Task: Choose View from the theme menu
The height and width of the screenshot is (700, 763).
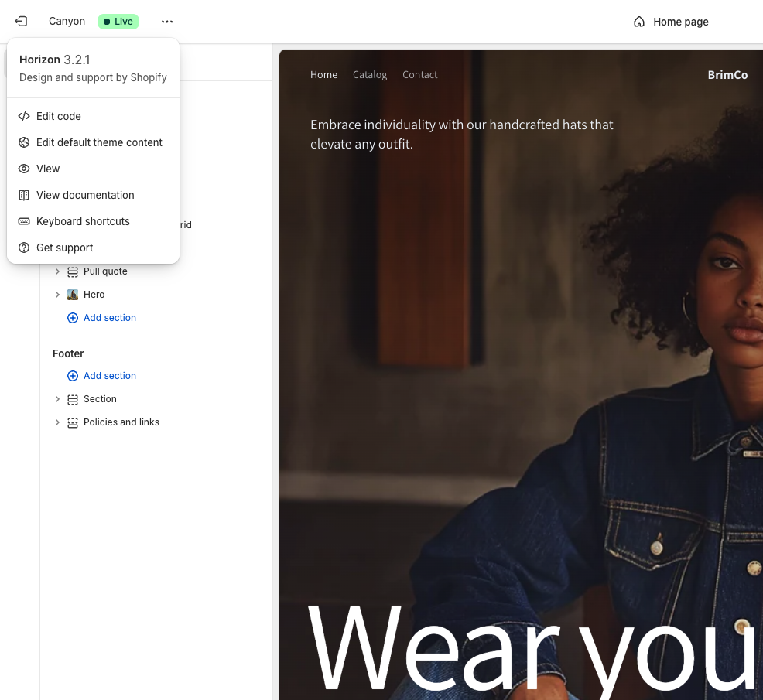Action: [48, 169]
